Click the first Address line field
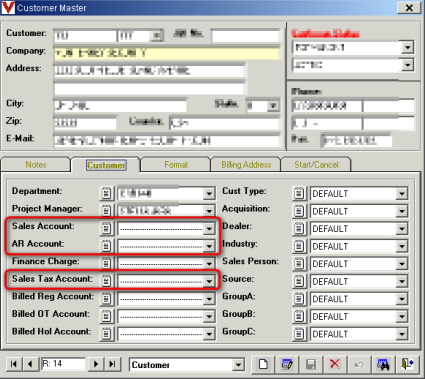This screenshot has height=379, width=425. (x=149, y=71)
